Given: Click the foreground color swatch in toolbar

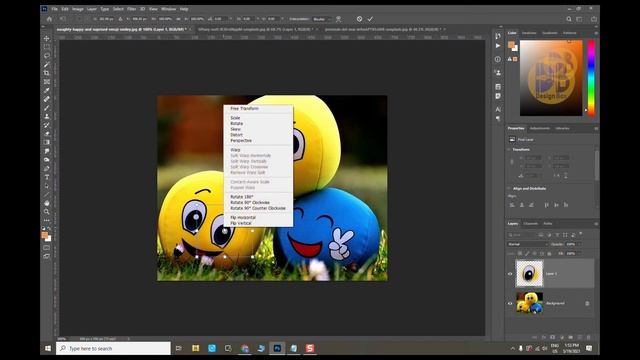Looking at the screenshot, I should click(45, 235).
